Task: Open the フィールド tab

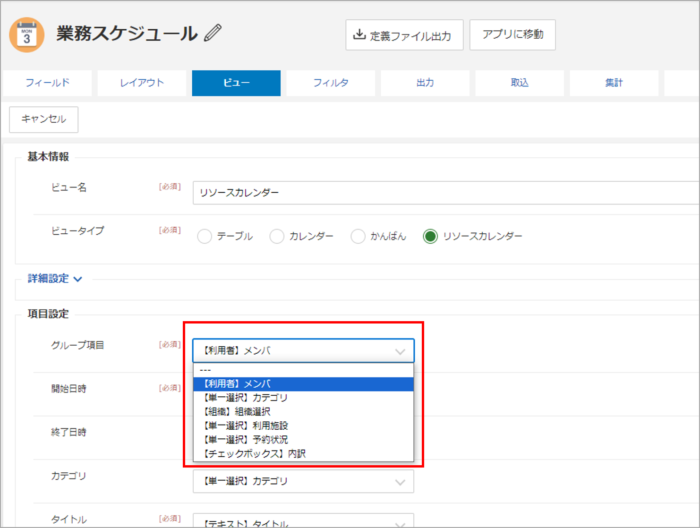Action: click(x=48, y=83)
